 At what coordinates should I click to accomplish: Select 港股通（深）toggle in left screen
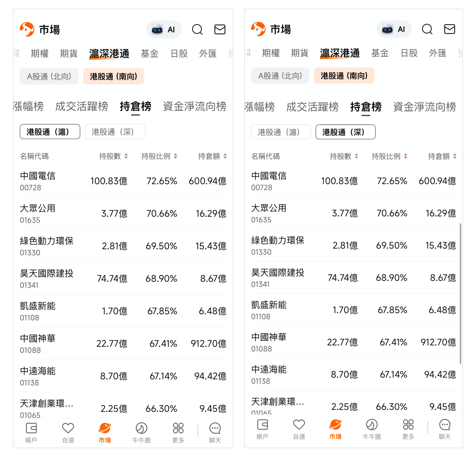[x=115, y=132]
